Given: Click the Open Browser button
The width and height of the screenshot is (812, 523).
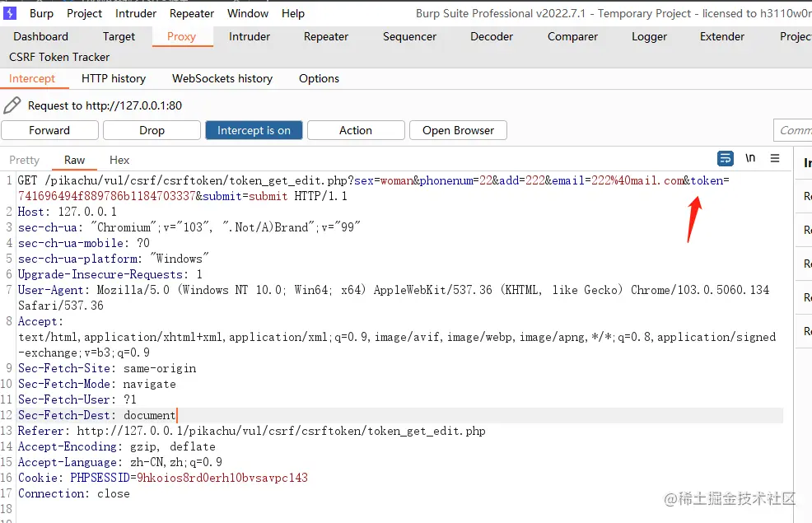Looking at the screenshot, I should point(458,130).
